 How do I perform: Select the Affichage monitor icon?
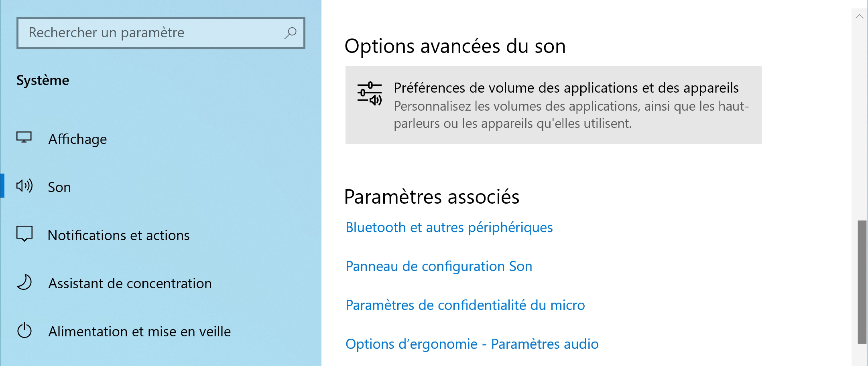pos(24,138)
